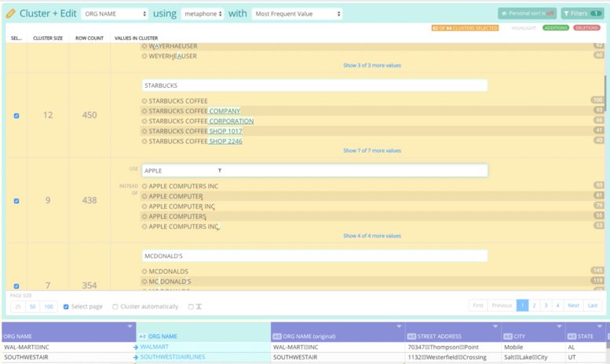Screen dimensions: 610x364
Task: Toggle Select page checkbox
Action: (66, 307)
